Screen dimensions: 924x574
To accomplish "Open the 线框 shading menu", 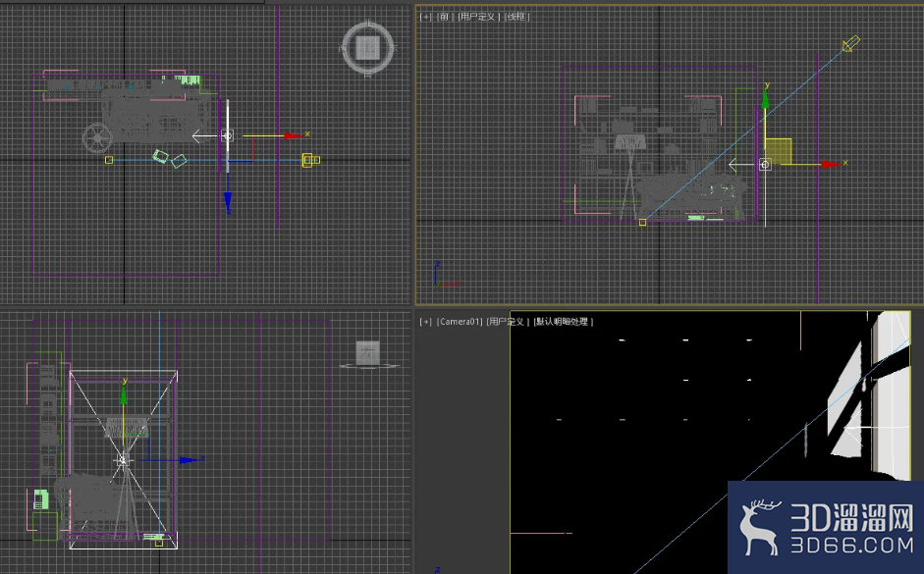I will pos(516,17).
